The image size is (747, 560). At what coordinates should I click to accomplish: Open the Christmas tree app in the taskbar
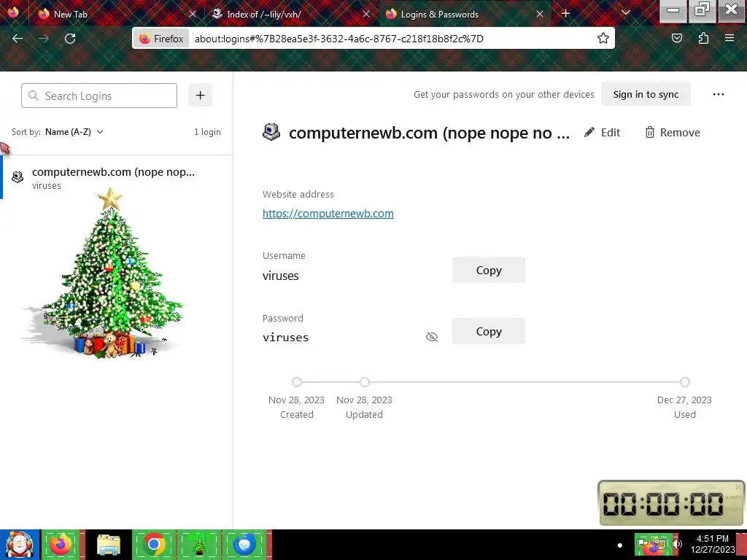point(199,545)
